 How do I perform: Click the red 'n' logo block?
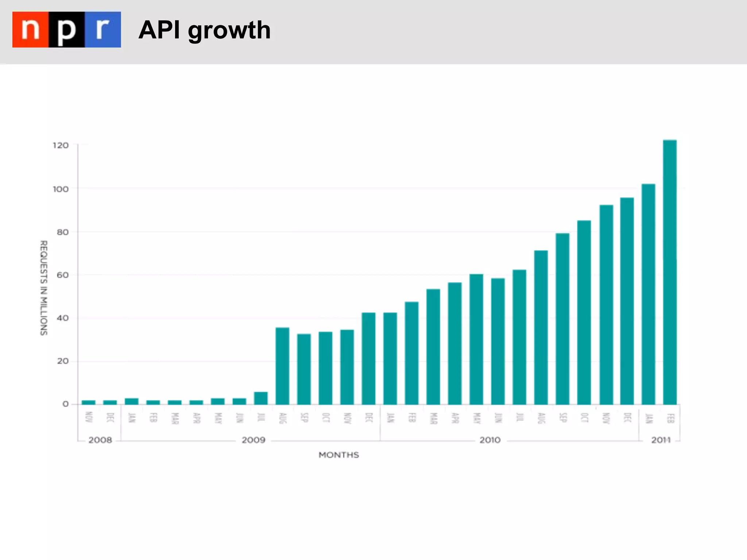click(x=31, y=30)
